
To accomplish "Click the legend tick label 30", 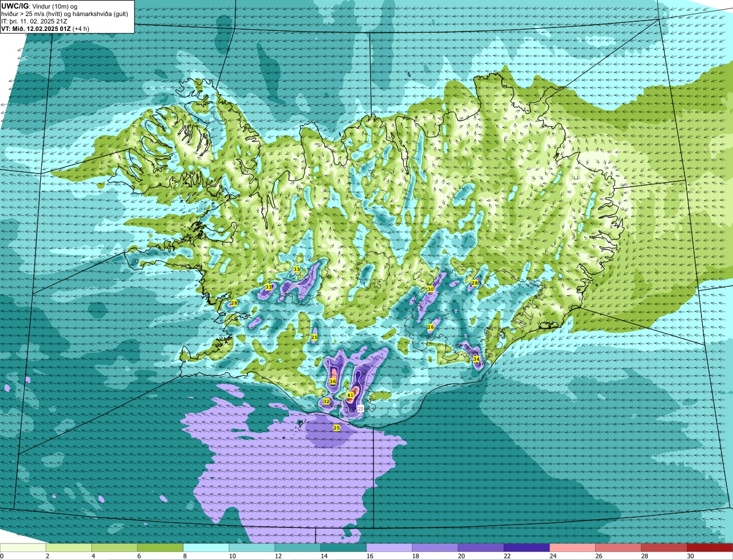I will [x=691, y=556].
